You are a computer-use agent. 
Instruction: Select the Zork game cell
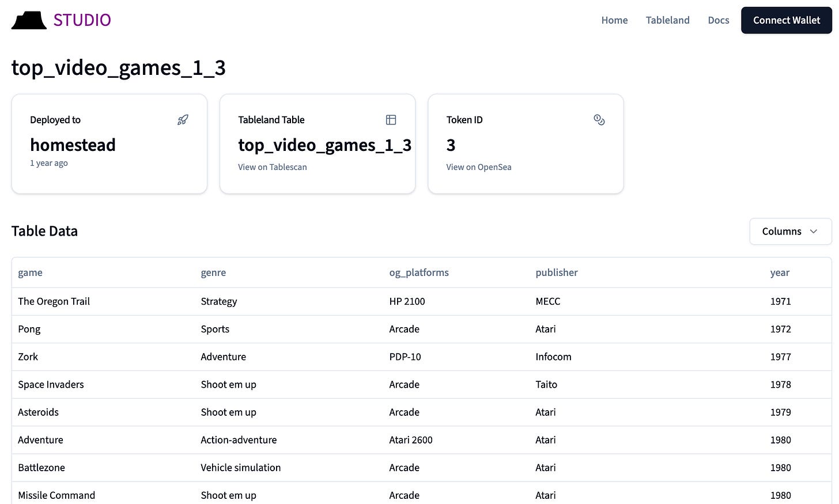(28, 357)
